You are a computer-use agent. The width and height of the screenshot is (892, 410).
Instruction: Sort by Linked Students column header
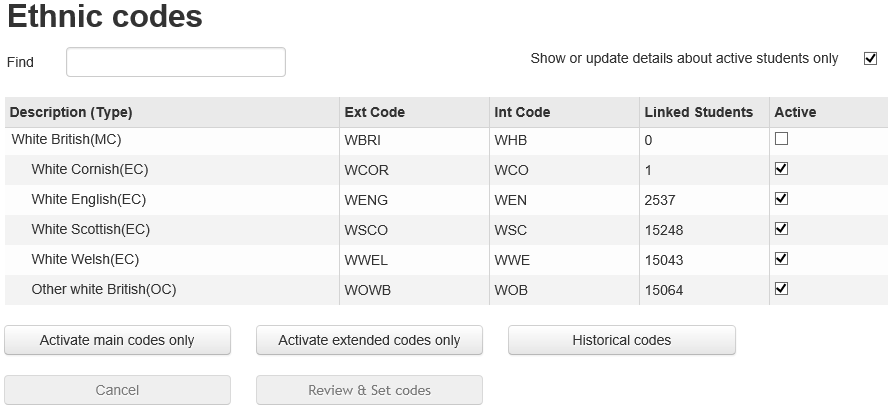[698, 112]
